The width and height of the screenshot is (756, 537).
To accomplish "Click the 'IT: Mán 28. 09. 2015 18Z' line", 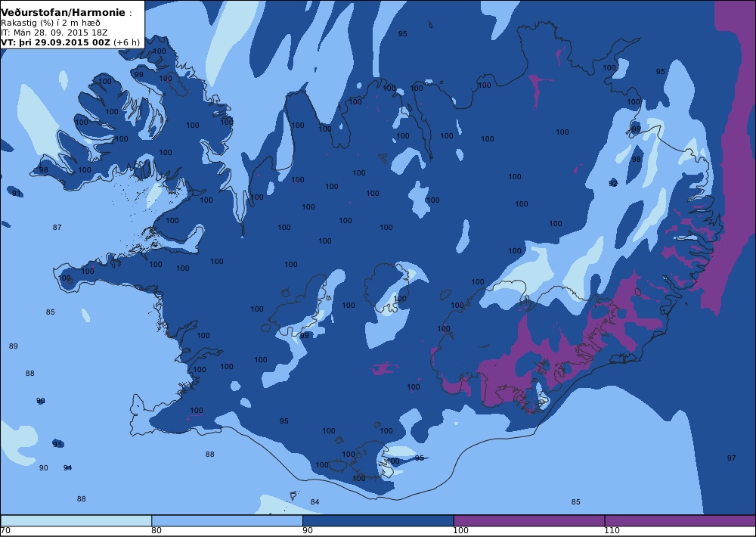I will [x=54, y=33].
